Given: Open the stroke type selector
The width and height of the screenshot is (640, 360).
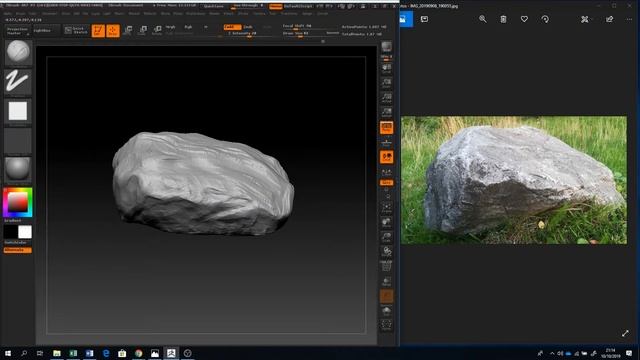Looking at the screenshot, I should [x=18, y=81].
